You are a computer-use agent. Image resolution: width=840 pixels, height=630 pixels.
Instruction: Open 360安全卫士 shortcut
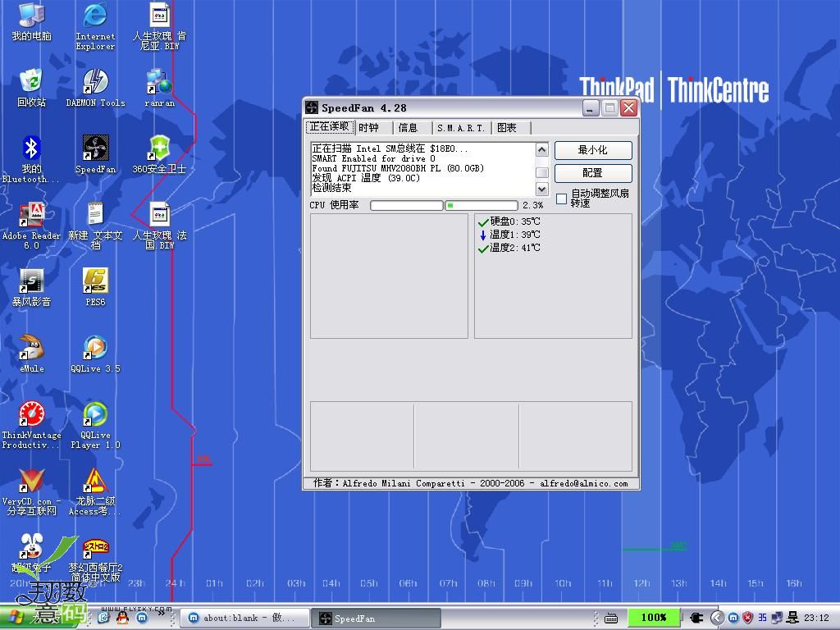(x=159, y=154)
